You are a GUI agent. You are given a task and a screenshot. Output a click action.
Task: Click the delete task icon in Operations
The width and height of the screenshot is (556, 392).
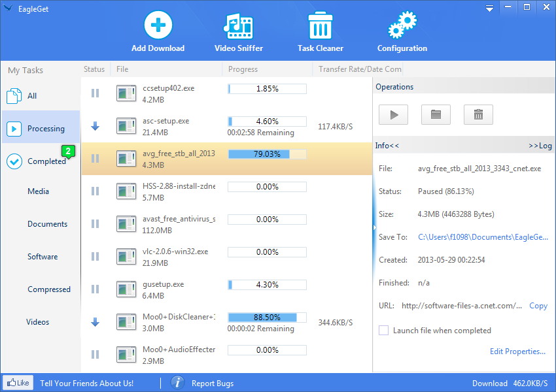tap(478, 114)
